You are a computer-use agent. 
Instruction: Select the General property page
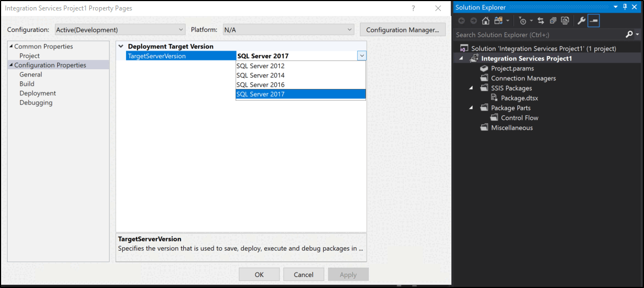(31, 75)
